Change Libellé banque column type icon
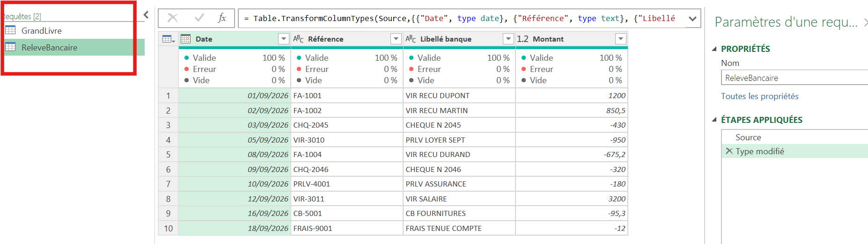Viewport: 868px width, 244px height. tap(411, 39)
